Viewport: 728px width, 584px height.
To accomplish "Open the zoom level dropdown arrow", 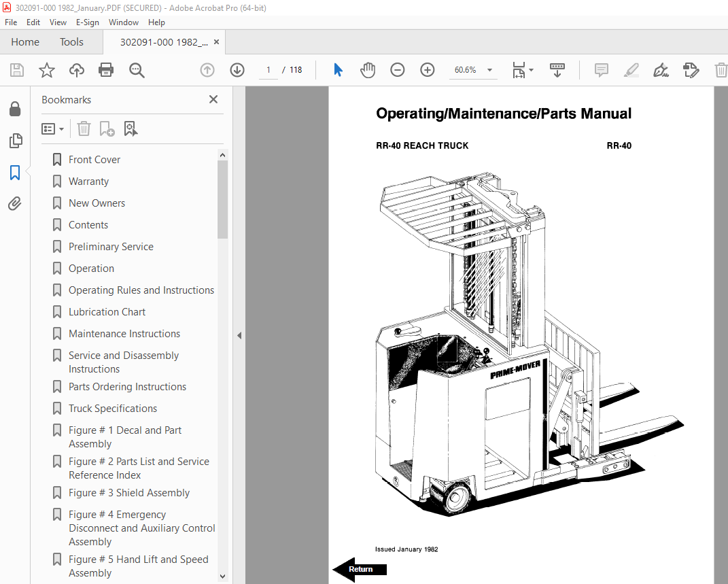I will [489, 70].
